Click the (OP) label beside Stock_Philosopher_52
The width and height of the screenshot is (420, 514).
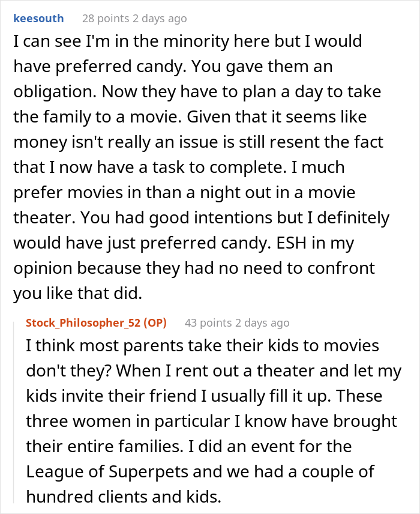coord(155,322)
